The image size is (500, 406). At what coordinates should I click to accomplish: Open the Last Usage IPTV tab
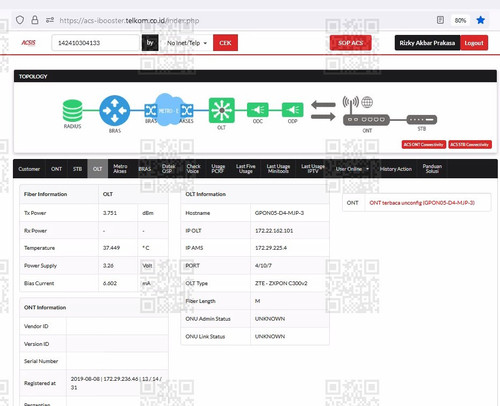[x=313, y=169]
